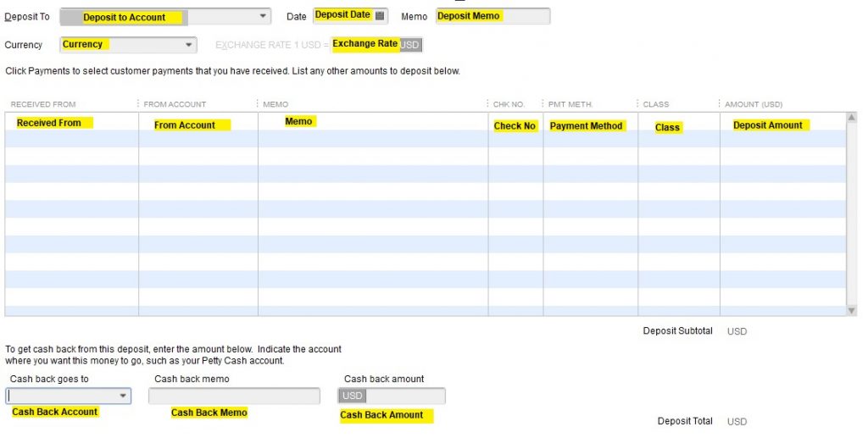This screenshot has height=438, width=868.
Task: Select the CLASS column header
Action: [x=656, y=104]
